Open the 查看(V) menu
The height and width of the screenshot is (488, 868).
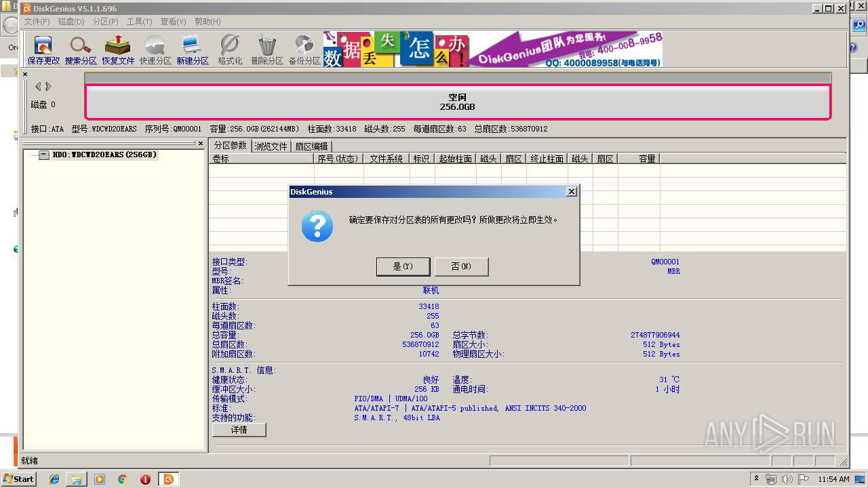click(x=173, y=22)
